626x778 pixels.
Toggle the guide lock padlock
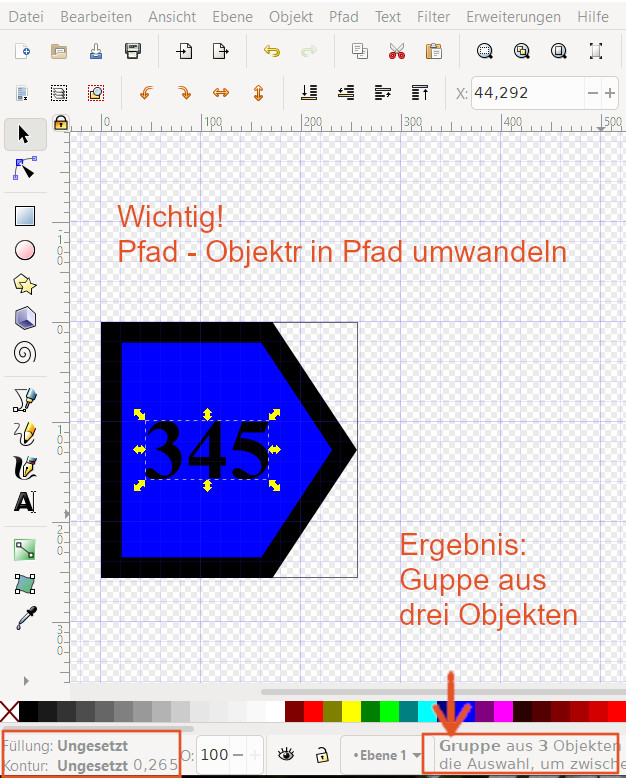[x=61, y=122]
